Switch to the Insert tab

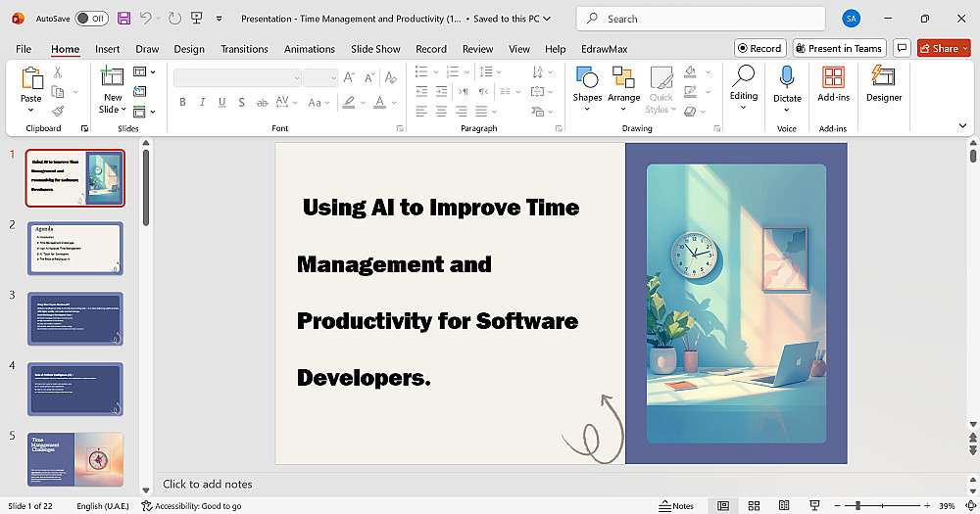coord(108,49)
